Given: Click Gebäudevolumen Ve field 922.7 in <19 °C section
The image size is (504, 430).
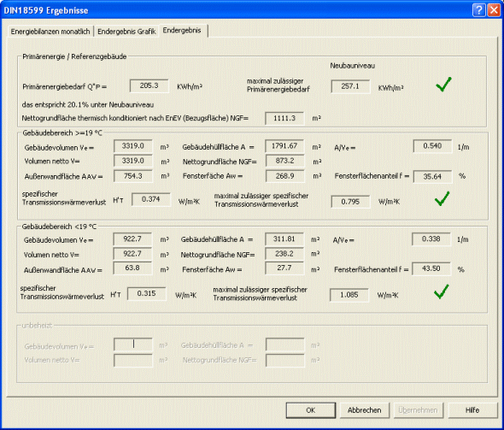Looking at the screenshot, I should click(x=132, y=239).
